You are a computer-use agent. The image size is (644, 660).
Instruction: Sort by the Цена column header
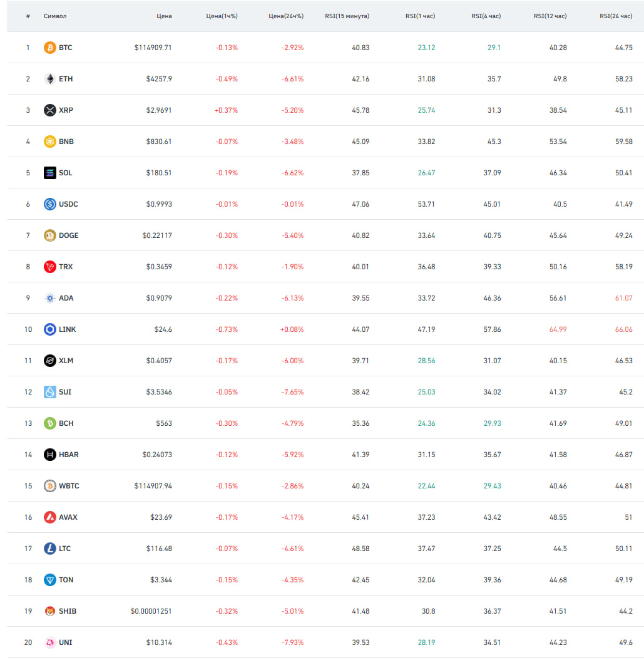tap(164, 16)
